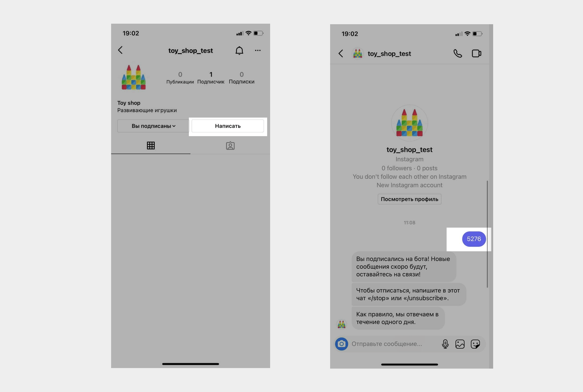
Task: Tap the back arrow icon in chat
Action: click(341, 53)
